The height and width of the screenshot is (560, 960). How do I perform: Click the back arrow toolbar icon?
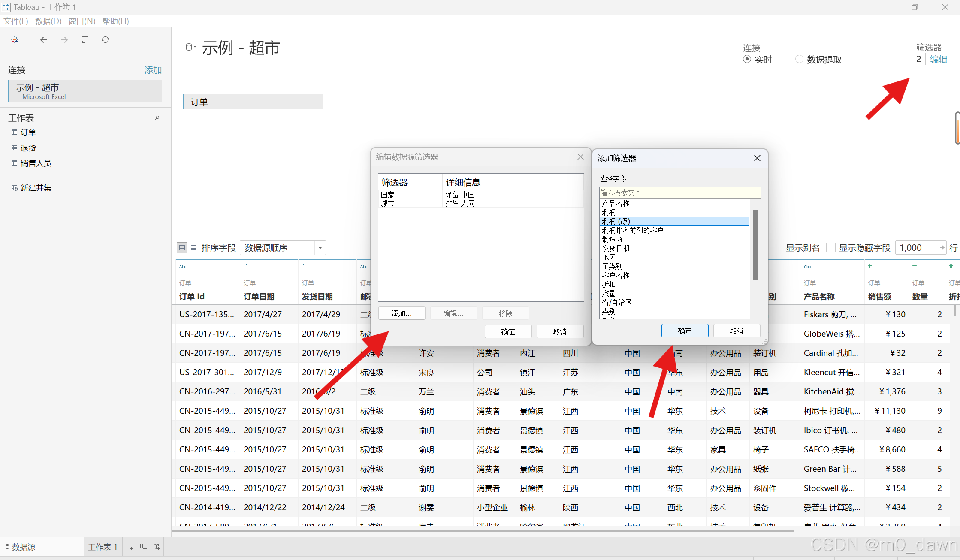click(43, 40)
